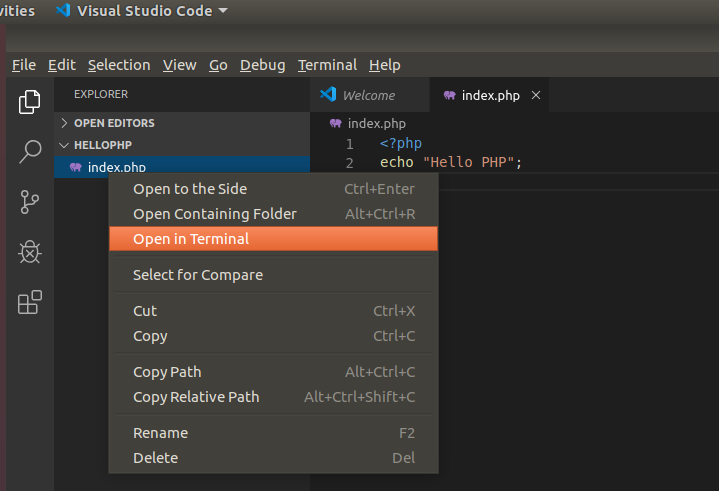Image resolution: width=719 pixels, height=491 pixels.
Task: Open the Debug view bug icon
Action: coord(30,252)
